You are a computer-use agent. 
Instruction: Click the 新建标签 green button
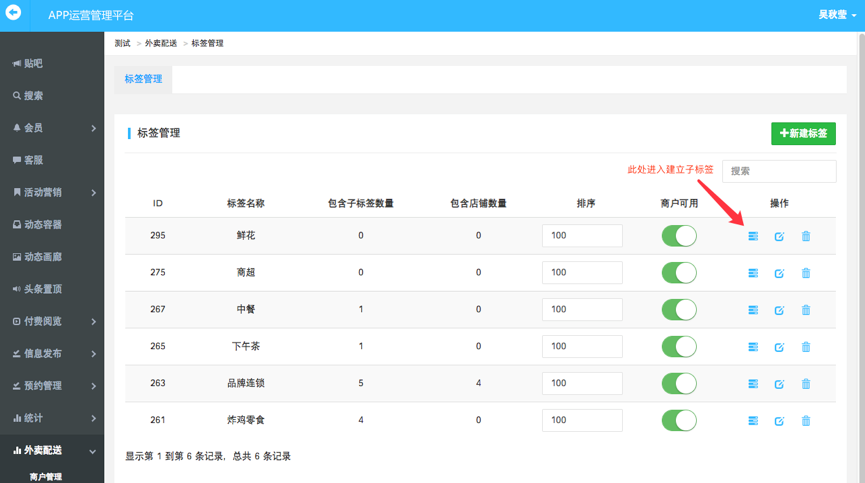(x=803, y=133)
